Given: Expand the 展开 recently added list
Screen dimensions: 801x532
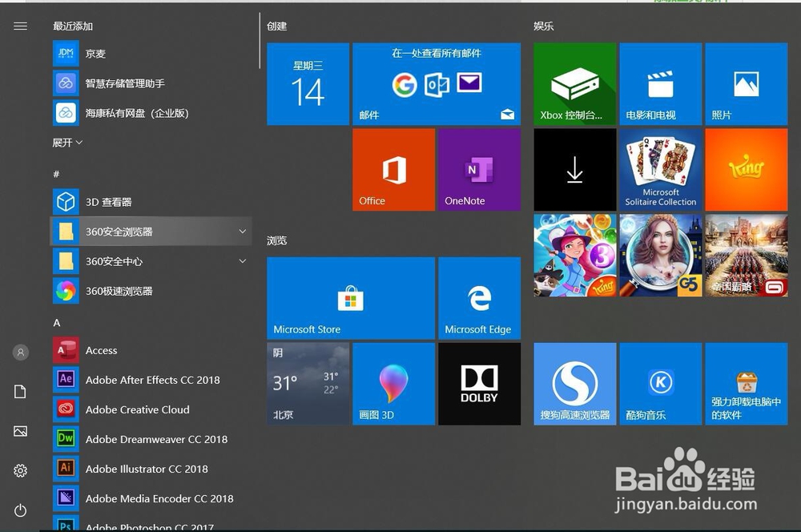Looking at the screenshot, I should (x=67, y=143).
